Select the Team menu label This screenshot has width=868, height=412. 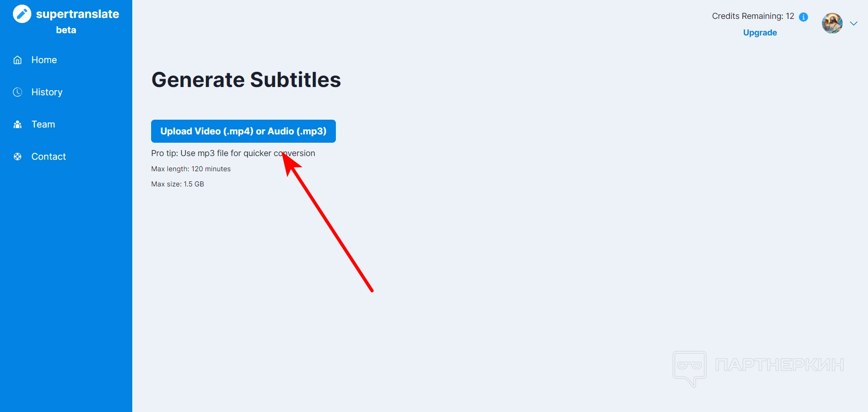pos(43,124)
